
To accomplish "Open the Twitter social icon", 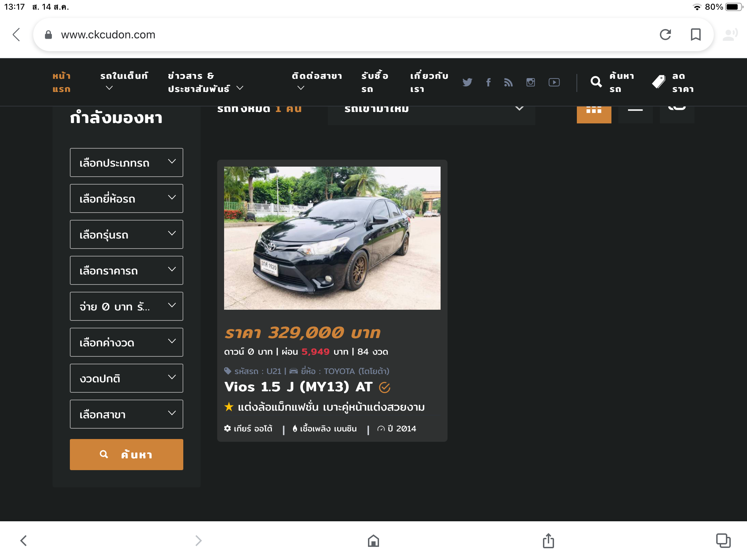I will tap(467, 82).
